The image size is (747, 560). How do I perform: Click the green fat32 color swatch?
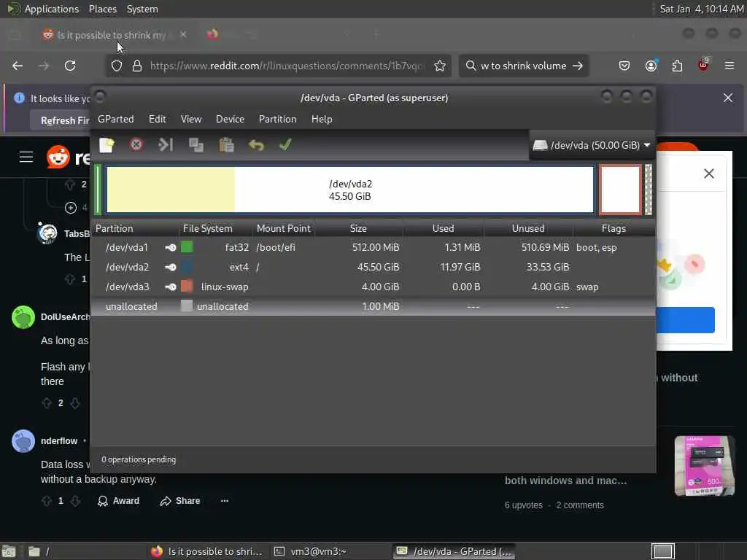(x=187, y=246)
